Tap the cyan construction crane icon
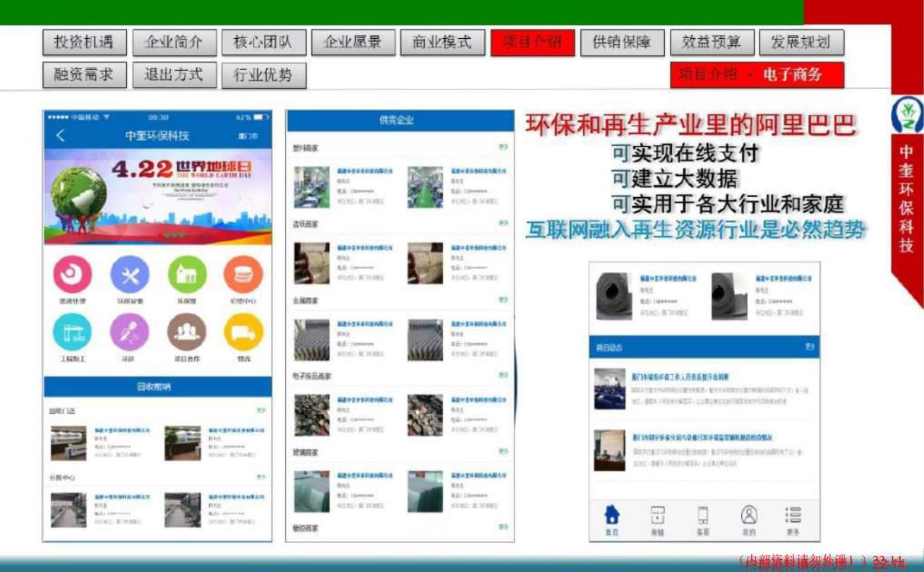 click(x=72, y=332)
